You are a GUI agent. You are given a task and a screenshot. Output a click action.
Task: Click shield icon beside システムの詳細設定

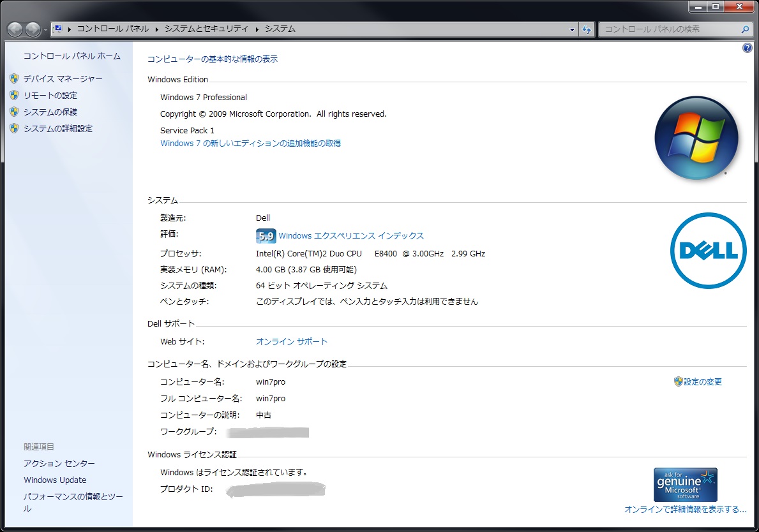pyautogui.click(x=14, y=128)
